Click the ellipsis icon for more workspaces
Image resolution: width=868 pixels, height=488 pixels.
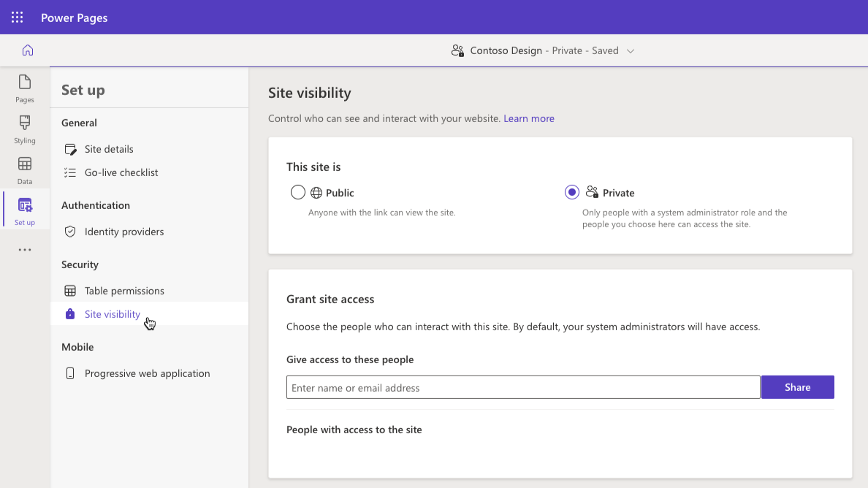(24, 249)
